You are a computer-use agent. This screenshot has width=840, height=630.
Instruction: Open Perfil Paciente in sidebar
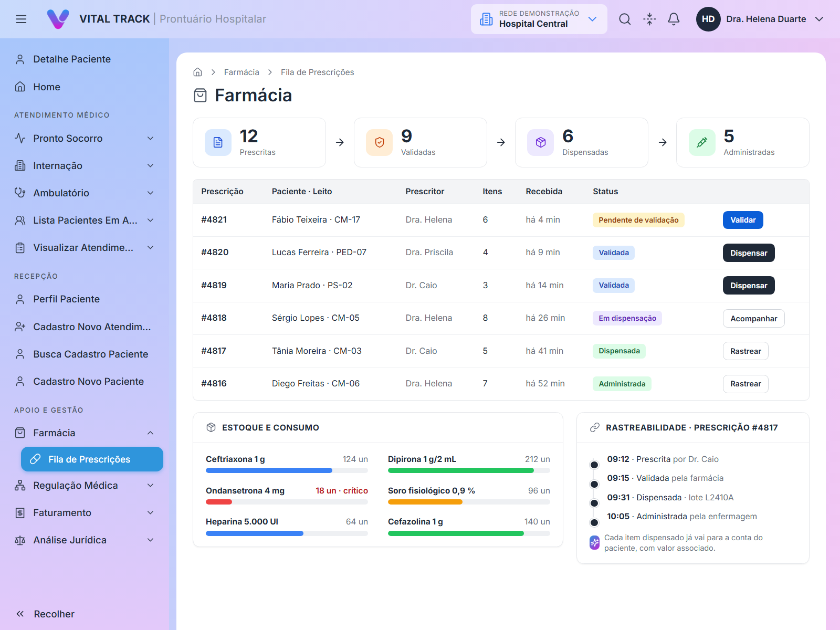coord(85,299)
